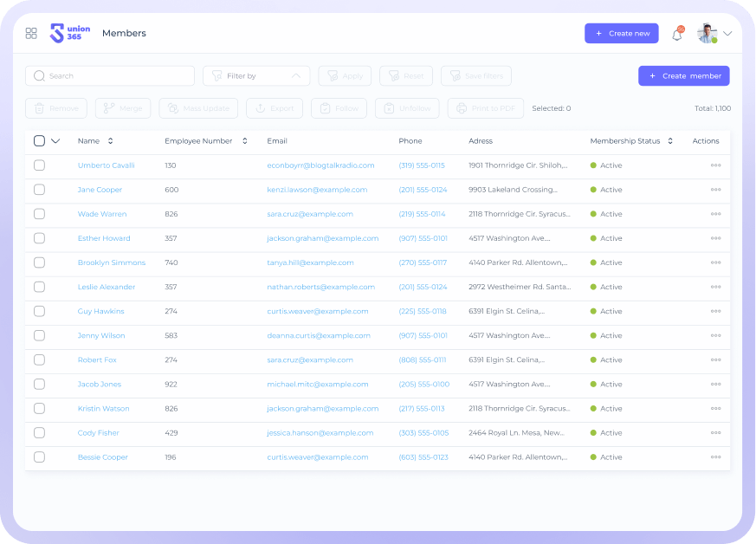Click the Merge toolbar button

coord(123,108)
